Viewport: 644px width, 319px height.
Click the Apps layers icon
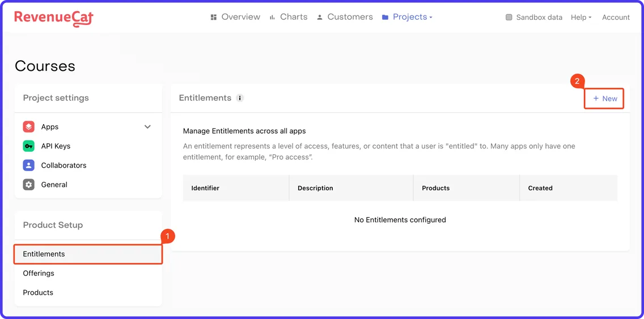(x=28, y=127)
